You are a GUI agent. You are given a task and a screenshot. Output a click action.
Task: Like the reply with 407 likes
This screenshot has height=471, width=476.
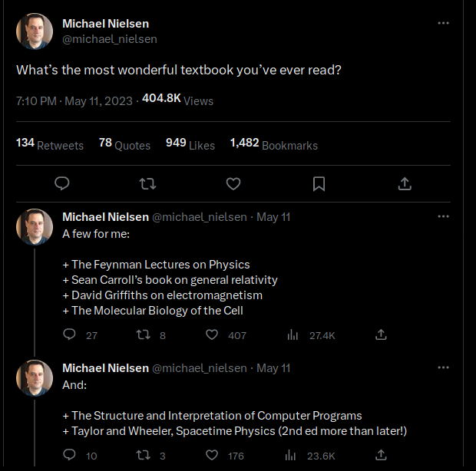click(x=213, y=335)
